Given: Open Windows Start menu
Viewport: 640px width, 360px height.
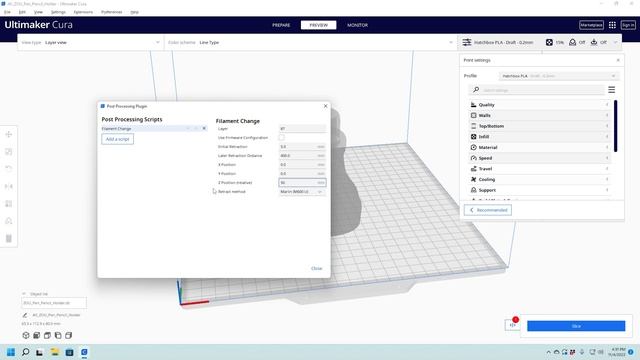Looking at the screenshot, I should [x=11, y=352].
